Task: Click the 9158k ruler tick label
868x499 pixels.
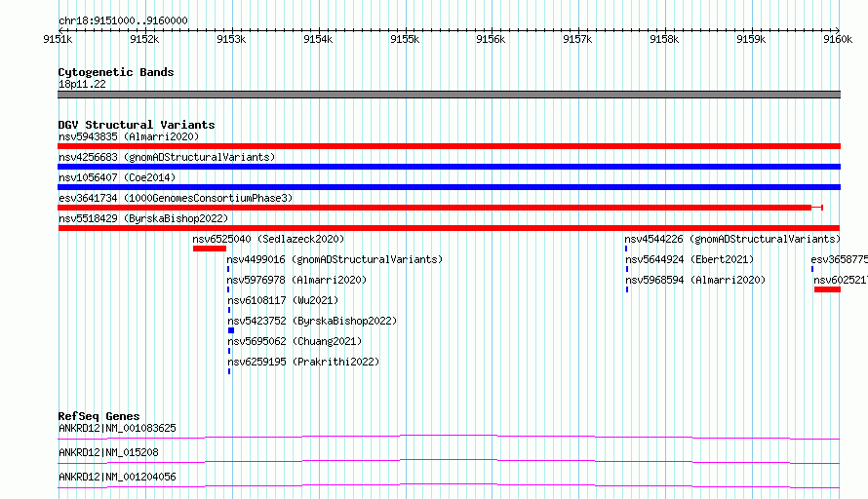Action: point(664,39)
